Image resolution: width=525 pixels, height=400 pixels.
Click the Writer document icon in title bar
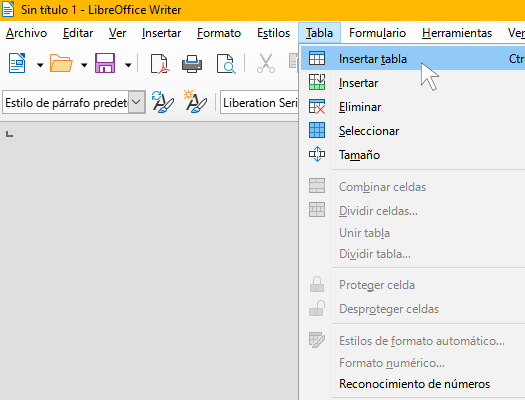(8, 9)
